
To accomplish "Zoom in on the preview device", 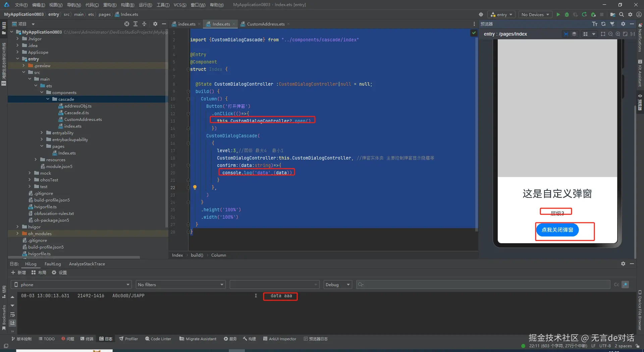I will tap(618, 34).
